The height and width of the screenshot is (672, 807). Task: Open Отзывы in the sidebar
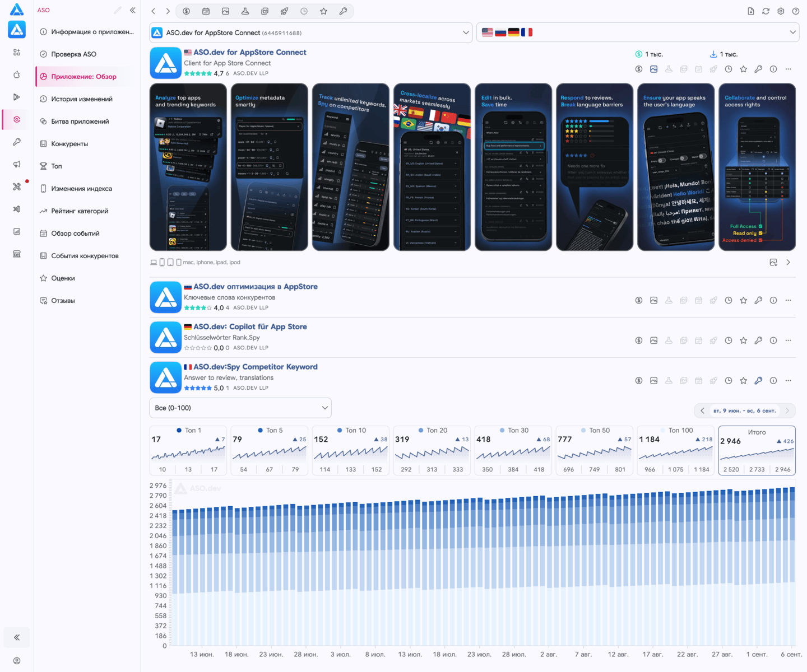[x=87, y=301]
